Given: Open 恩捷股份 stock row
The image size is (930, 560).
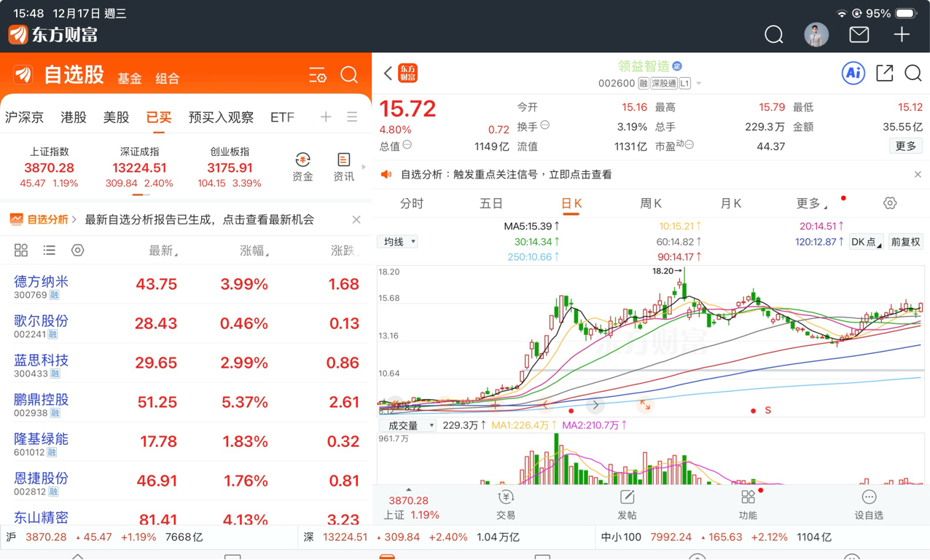Looking at the screenshot, I should pyautogui.click(x=186, y=481).
